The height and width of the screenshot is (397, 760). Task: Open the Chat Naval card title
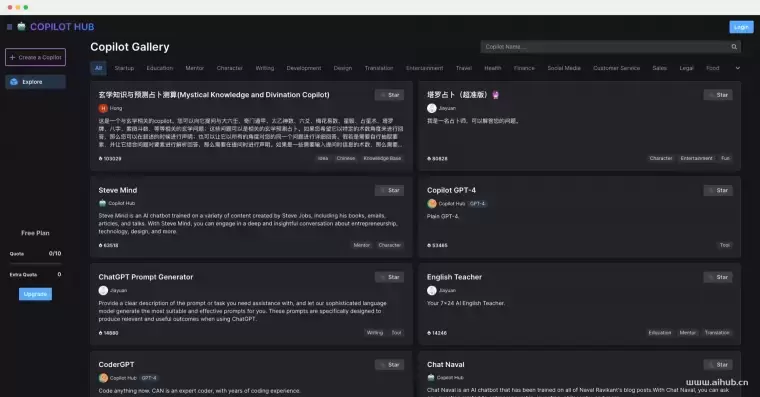pyautogui.click(x=445, y=365)
